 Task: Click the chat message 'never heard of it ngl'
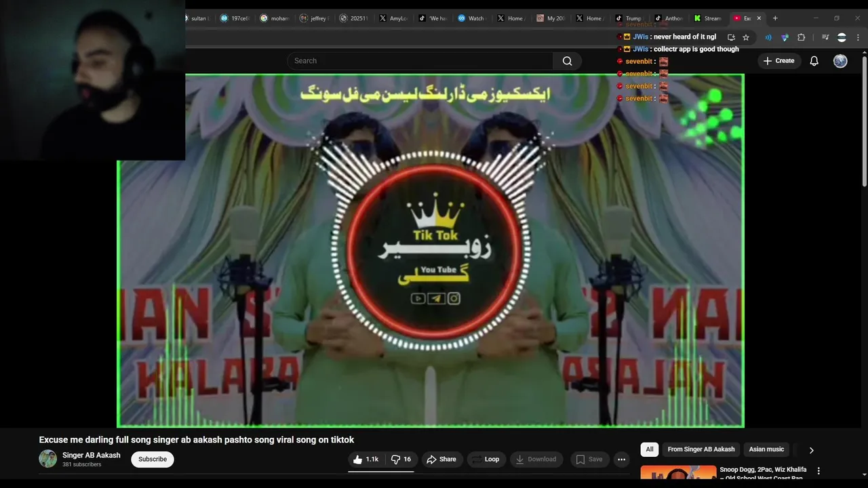tap(684, 37)
